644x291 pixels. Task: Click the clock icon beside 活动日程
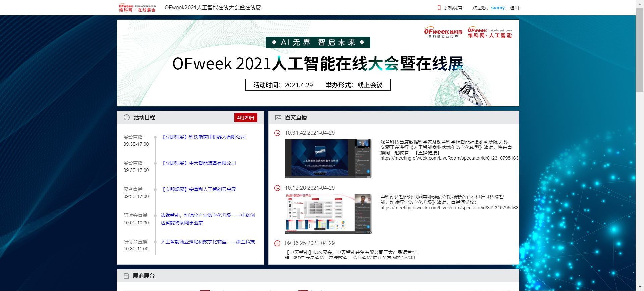coord(127,117)
